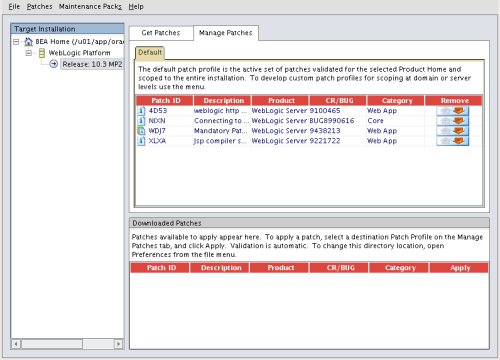Click the Remove column header
The height and width of the screenshot is (360, 500).
click(454, 100)
